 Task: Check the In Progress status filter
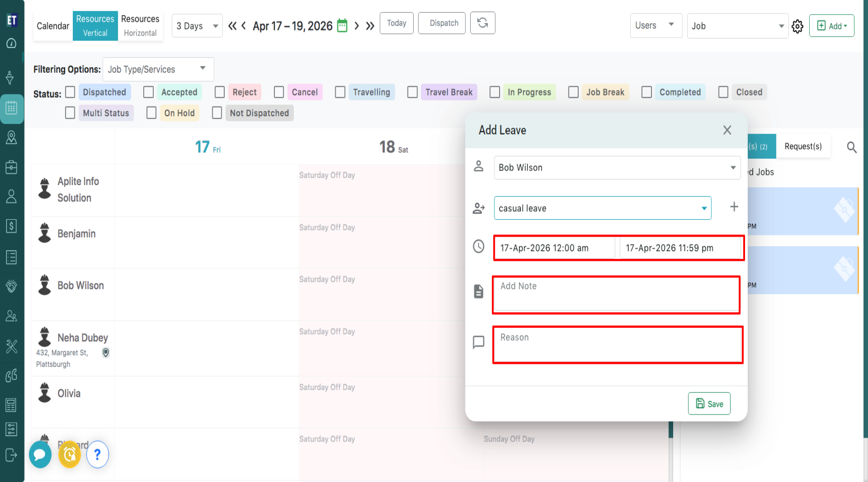[495, 92]
